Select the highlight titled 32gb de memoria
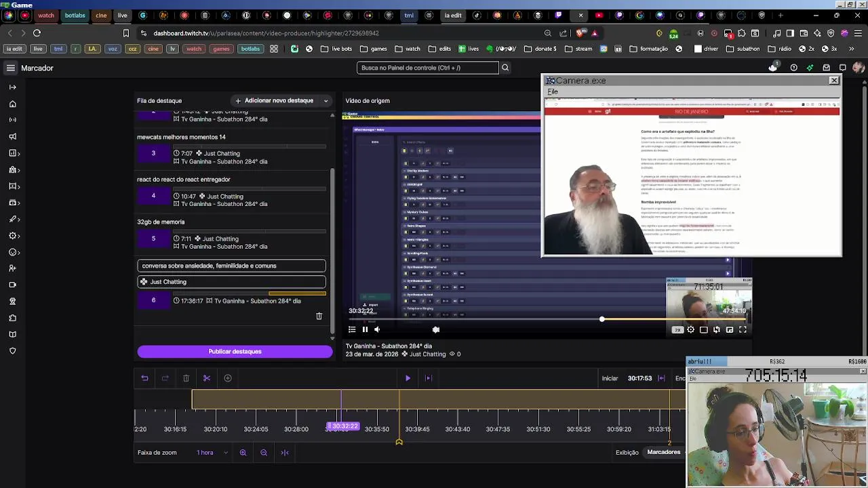The image size is (868, 488). 161,222
